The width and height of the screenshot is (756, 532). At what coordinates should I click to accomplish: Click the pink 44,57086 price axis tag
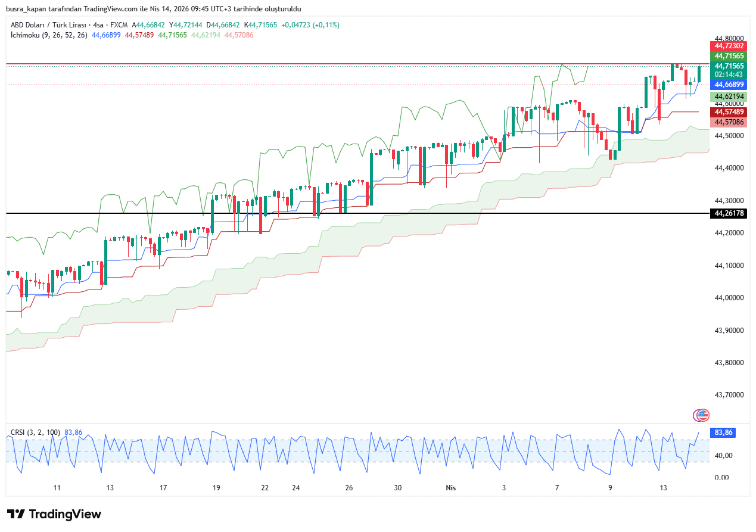[x=729, y=122]
